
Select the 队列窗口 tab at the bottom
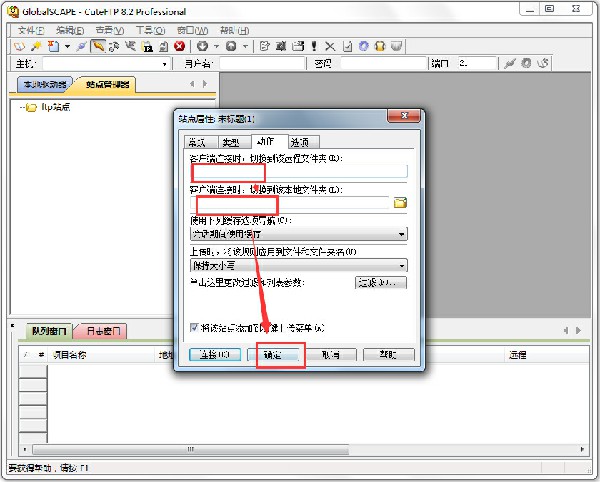(x=50, y=331)
